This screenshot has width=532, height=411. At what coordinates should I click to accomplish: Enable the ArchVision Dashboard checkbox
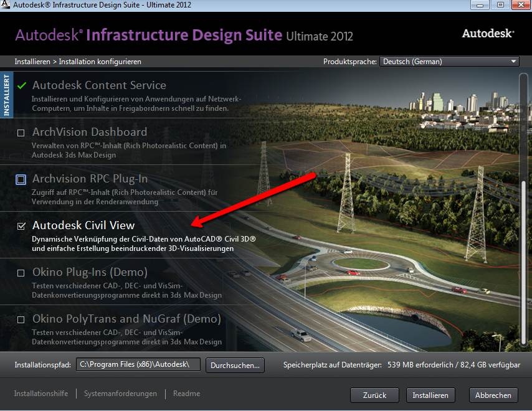pyautogui.click(x=21, y=133)
